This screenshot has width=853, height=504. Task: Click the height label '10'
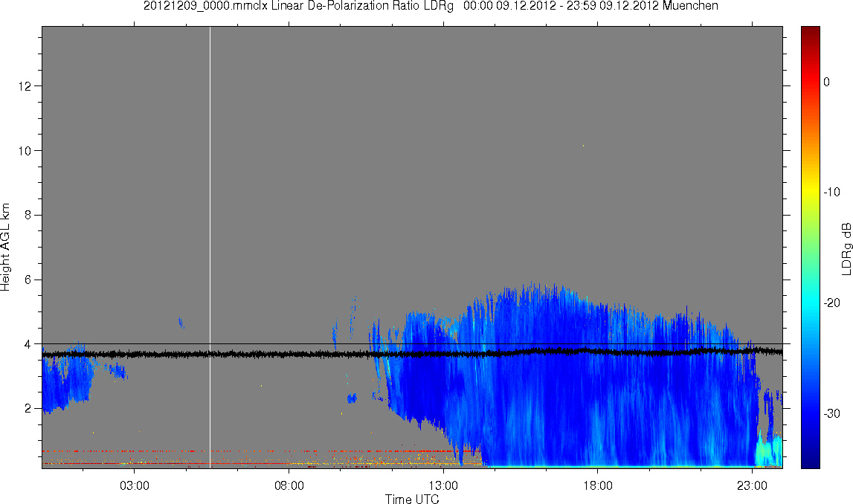tap(25, 151)
